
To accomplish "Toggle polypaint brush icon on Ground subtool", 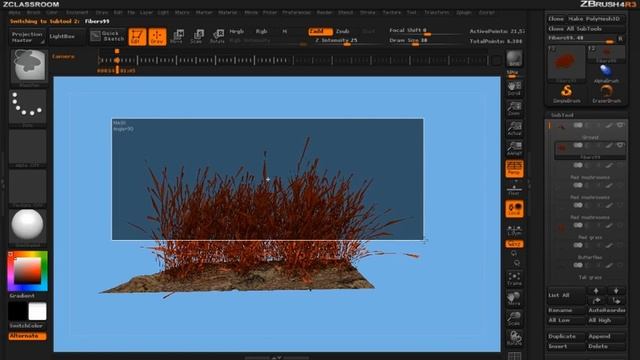I will 609,125.
